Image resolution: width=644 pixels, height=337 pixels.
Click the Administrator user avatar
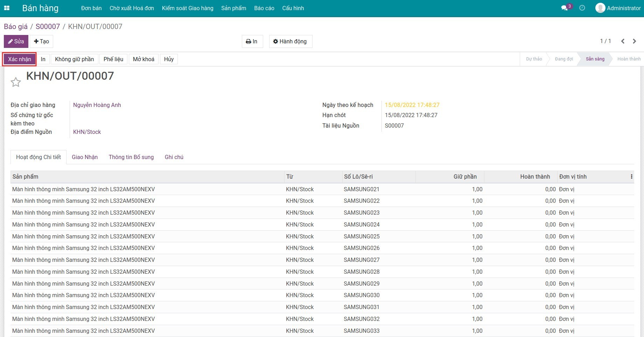pos(600,8)
